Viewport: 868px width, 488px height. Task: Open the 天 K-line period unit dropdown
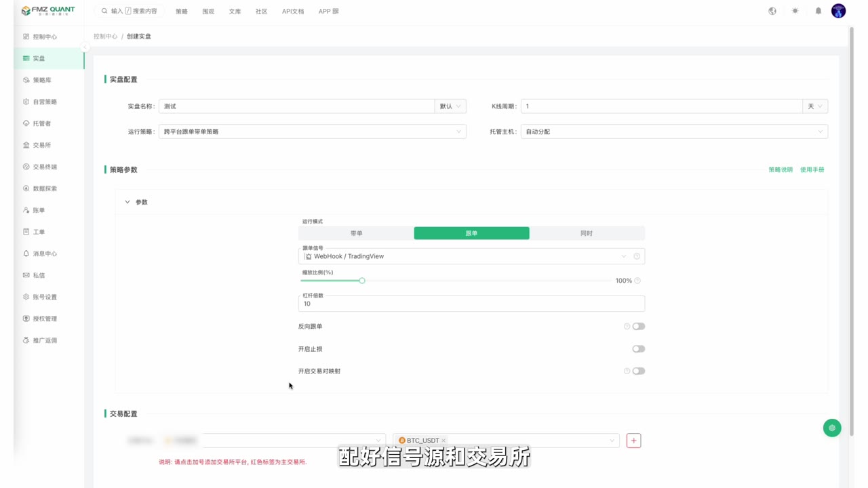pos(815,106)
